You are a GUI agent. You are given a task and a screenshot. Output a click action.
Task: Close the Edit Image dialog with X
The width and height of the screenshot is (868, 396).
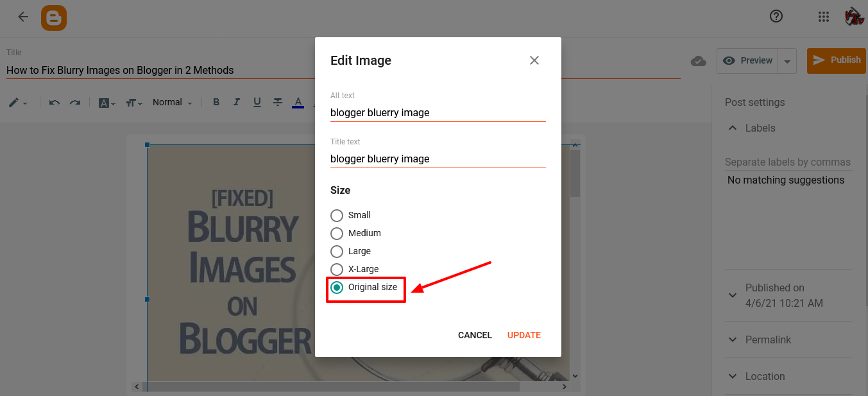(x=534, y=60)
